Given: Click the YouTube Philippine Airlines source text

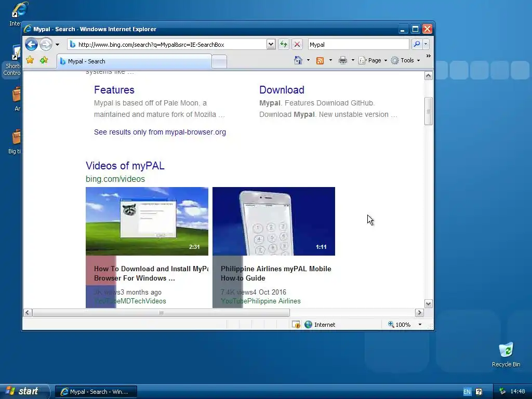Looking at the screenshot, I should (261, 301).
